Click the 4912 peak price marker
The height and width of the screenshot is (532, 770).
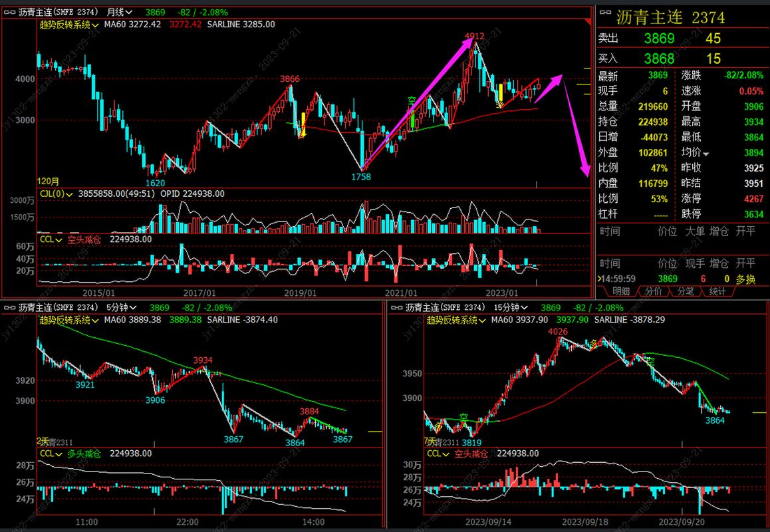tap(474, 36)
